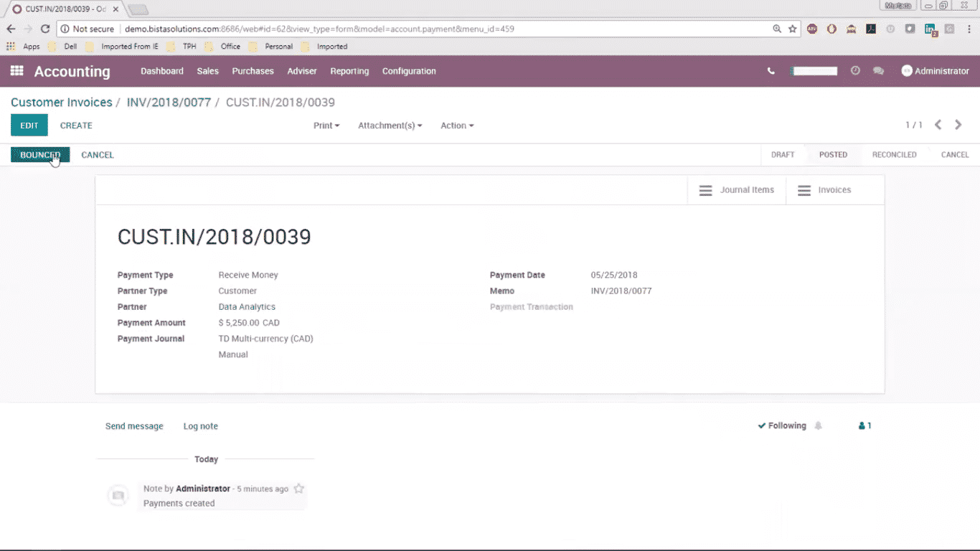Open the apps grid menu icon
Image resolution: width=980 pixels, height=551 pixels.
point(17,71)
